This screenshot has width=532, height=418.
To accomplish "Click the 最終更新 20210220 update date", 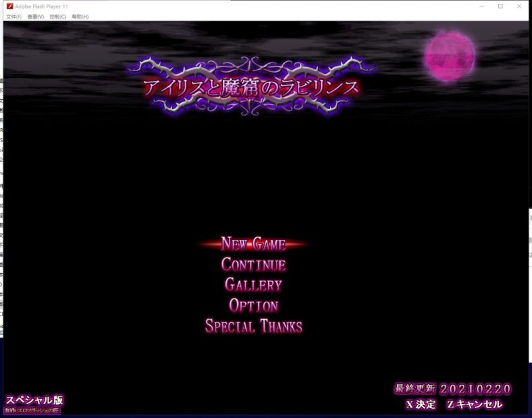I will [x=453, y=389].
